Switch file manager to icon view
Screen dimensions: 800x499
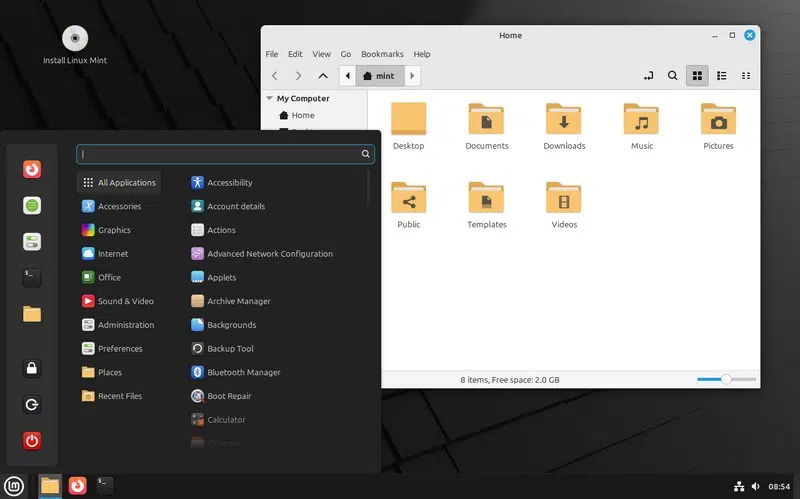point(698,76)
